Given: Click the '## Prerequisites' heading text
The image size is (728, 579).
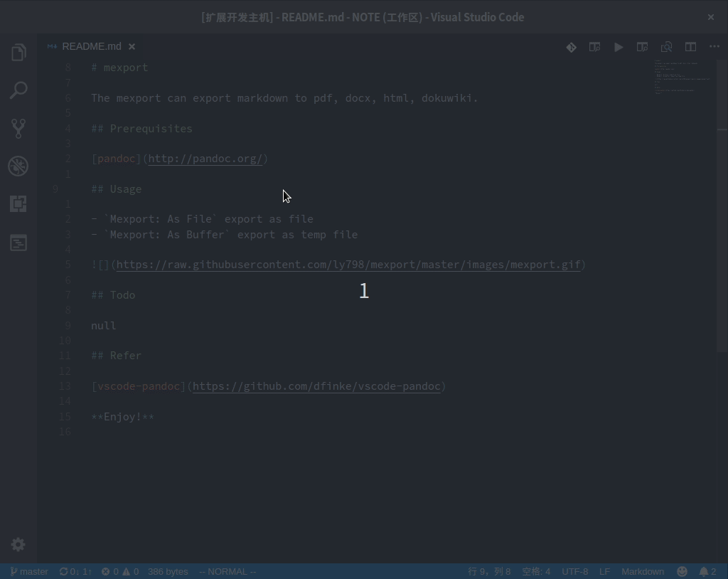Looking at the screenshot, I should coord(141,128).
